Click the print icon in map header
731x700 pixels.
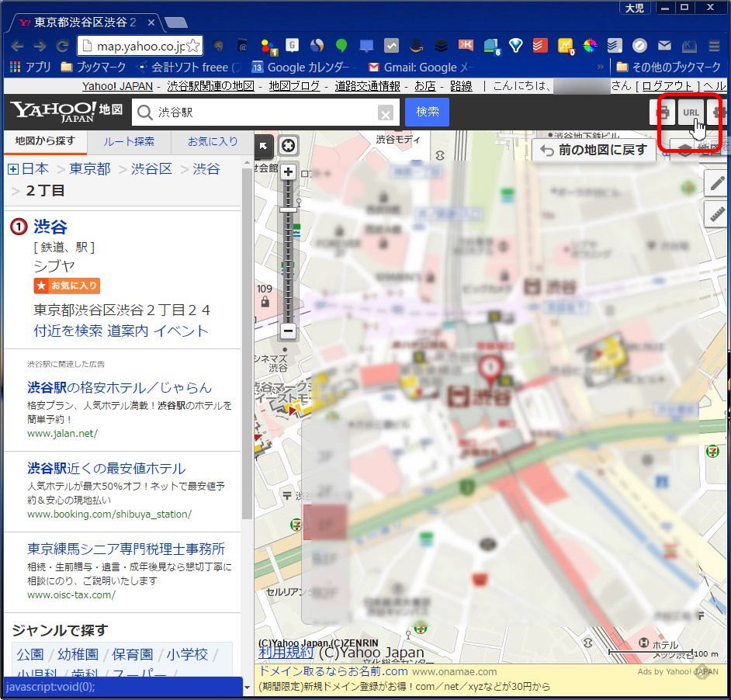663,113
